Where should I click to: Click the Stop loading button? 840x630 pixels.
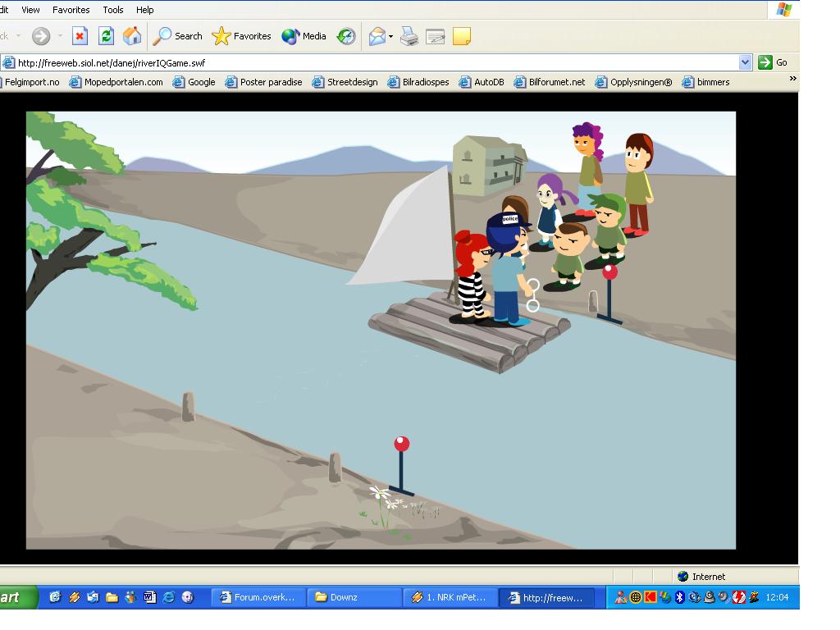pyautogui.click(x=80, y=36)
